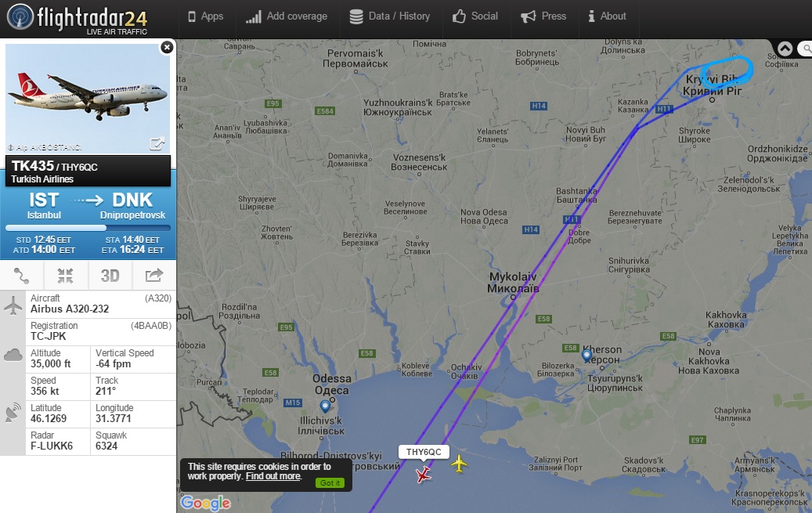Click the center-on-aircraft arrows icon
Viewport: 812px width, 513px height.
65,276
